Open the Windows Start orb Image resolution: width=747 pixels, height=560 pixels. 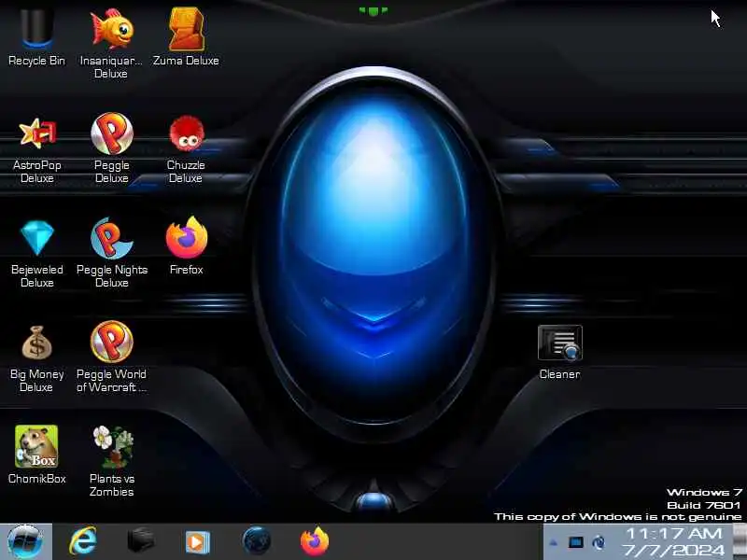click(x=25, y=541)
